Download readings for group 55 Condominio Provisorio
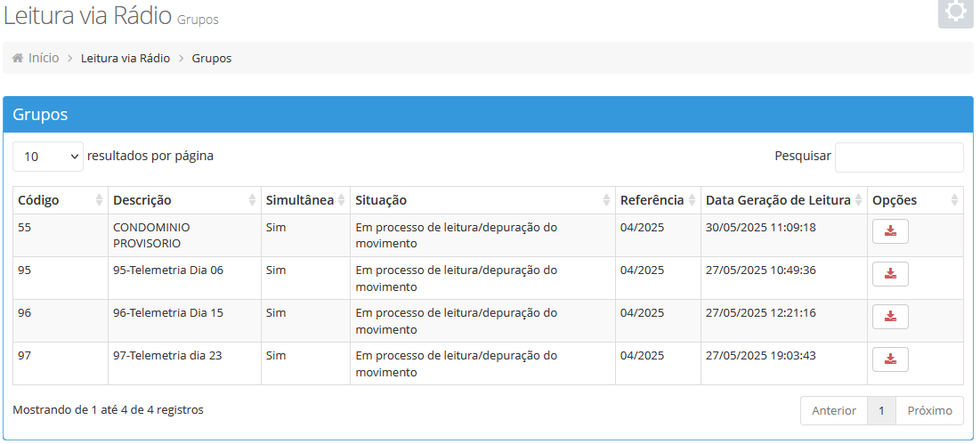The image size is (980, 444). [x=890, y=231]
